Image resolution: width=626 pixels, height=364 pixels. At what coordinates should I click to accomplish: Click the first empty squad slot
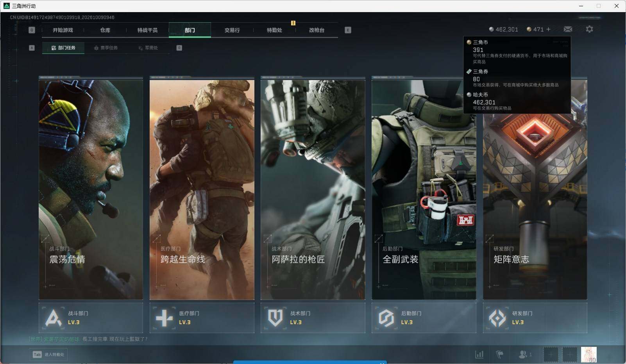(x=551, y=354)
